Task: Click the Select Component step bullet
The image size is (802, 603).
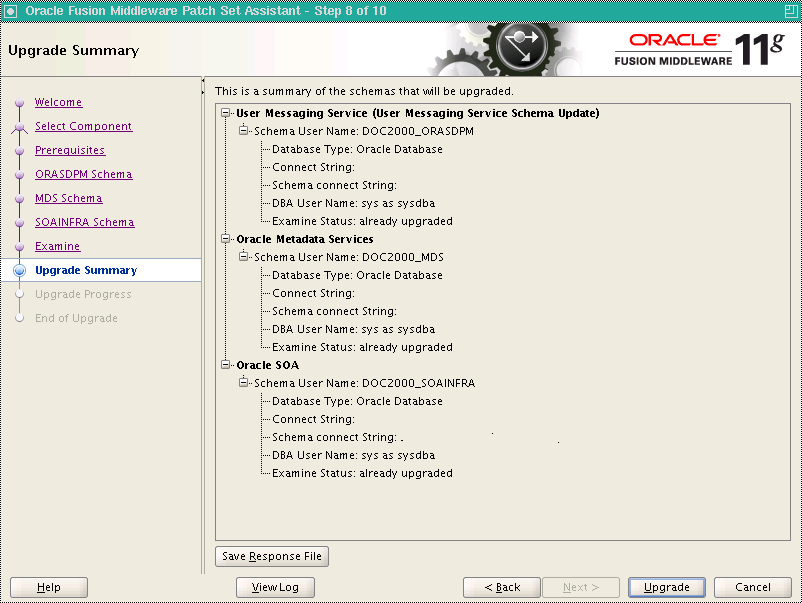Action: point(19,127)
